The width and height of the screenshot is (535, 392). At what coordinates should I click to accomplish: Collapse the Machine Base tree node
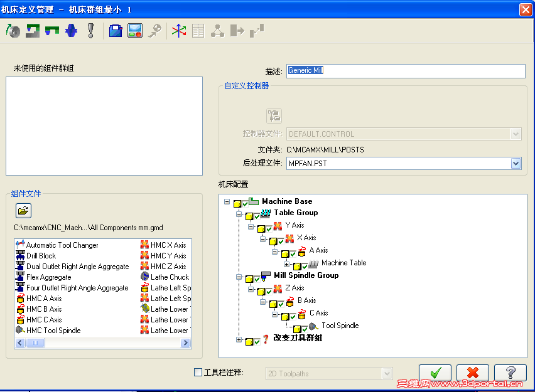click(225, 201)
